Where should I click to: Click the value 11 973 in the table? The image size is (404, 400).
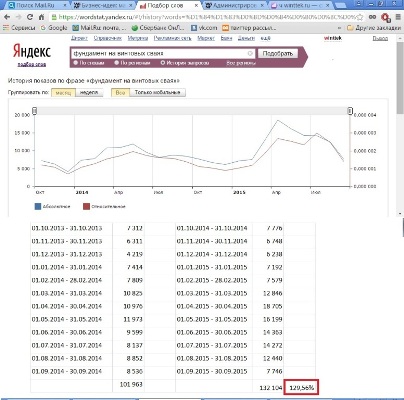[x=133, y=319]
